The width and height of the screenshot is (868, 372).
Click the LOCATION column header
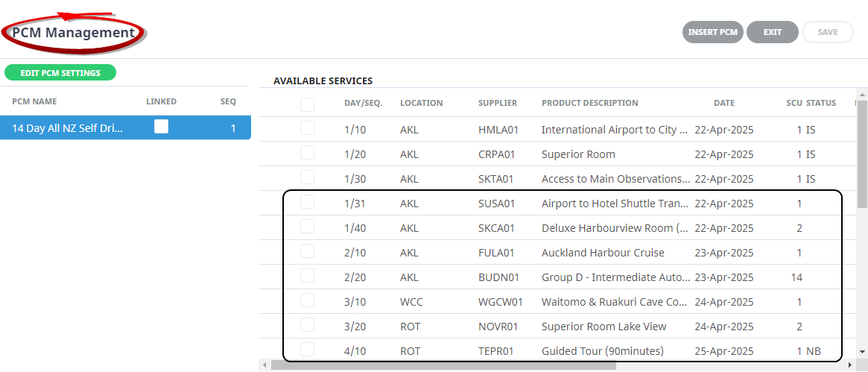click(421, 103)
